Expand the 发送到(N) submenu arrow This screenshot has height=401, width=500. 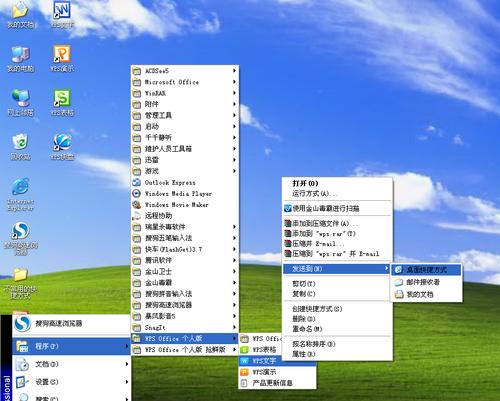point(386,268)
